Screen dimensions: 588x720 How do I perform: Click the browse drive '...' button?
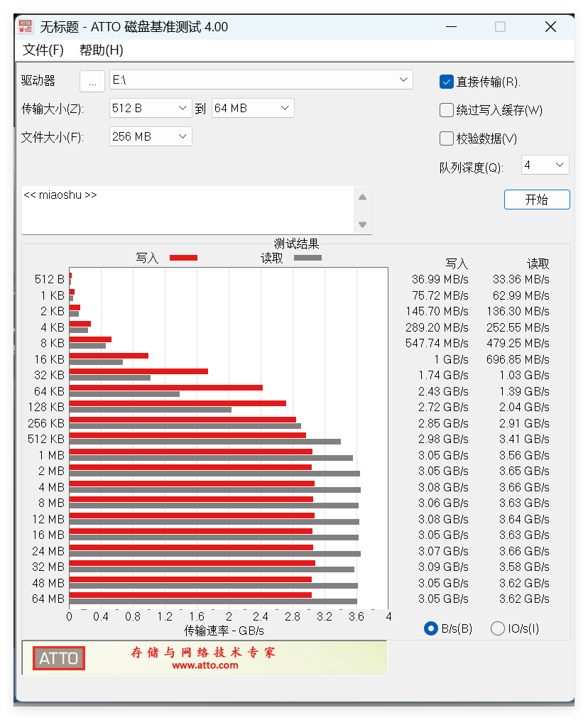click(x=92, y=82)
